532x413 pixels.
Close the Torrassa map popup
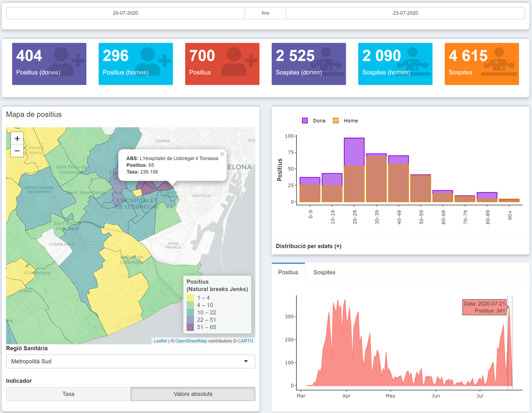[x=222, y=154]
